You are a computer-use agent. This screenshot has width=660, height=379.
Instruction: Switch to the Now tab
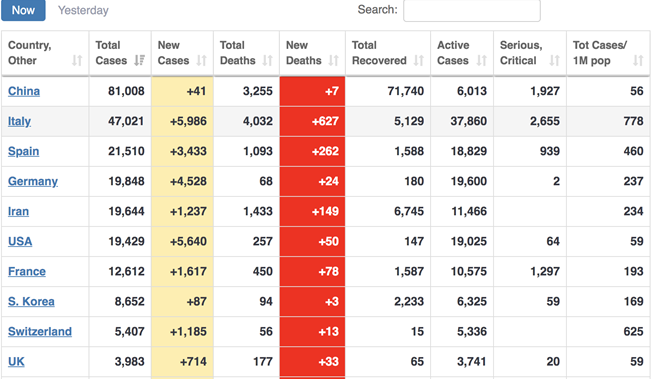click(x=23, y=10)
